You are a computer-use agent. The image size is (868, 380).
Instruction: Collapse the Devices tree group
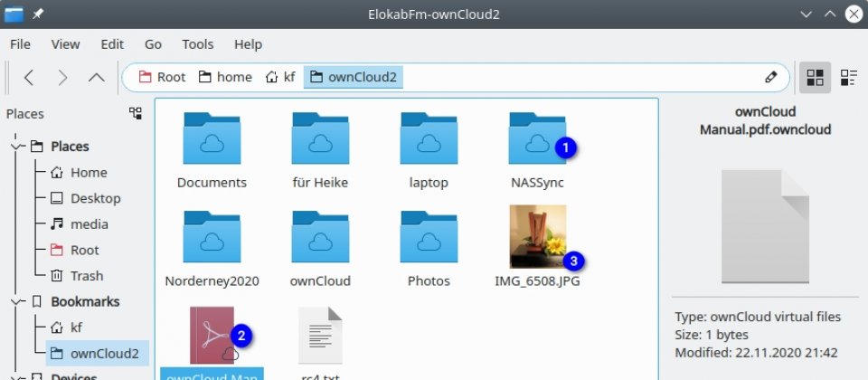(15, 377)
